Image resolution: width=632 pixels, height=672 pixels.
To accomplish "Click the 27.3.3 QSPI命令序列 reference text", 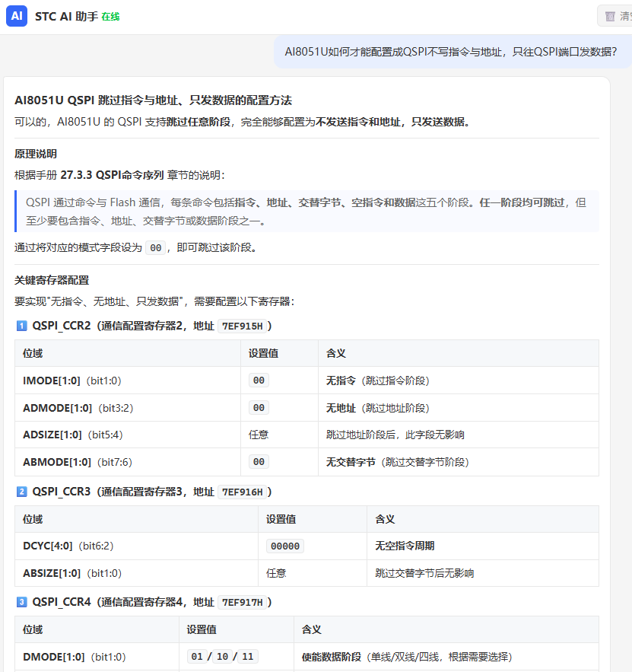I will click(113, 175).
